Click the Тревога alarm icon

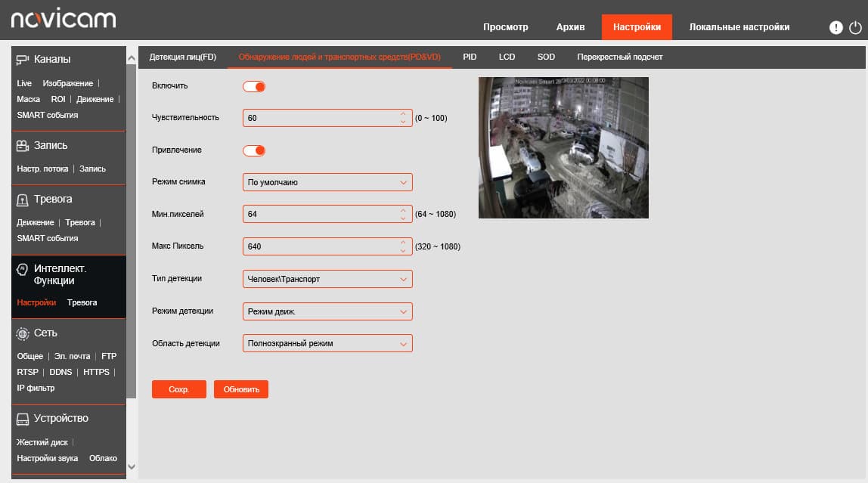tap(22, 200)
